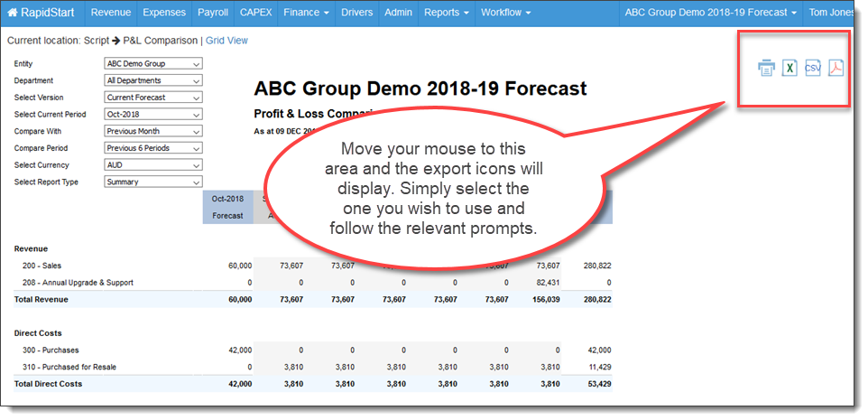Open the Revenue menu item
The width and height of the screenshot is (868, 420).
111,12
